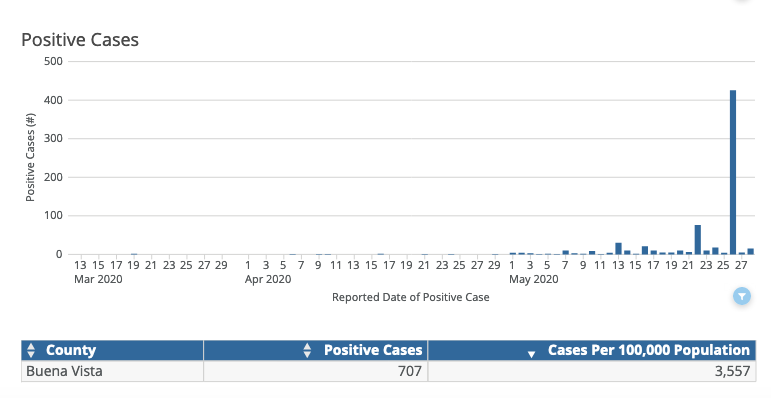The height and width of the screenshot is (398, 771).
Task: Click the May 2020 axis label
Action: pos(534,279)
